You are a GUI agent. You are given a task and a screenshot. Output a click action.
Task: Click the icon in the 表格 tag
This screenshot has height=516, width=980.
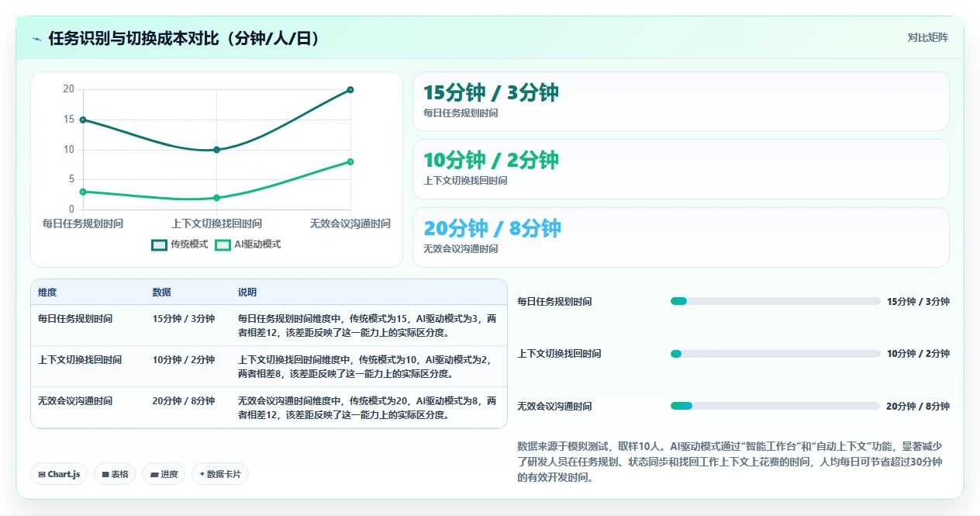(105, 474)
